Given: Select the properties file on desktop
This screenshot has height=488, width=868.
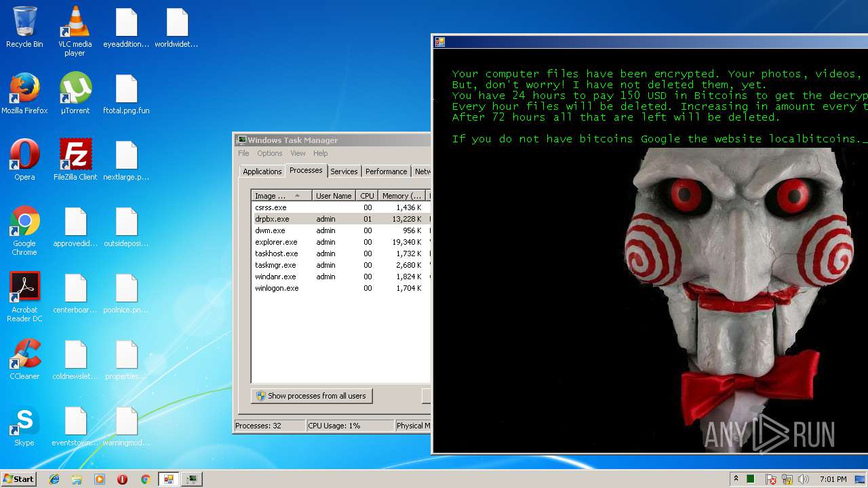Looking at the screenshot, I should pyautogui.click(x=126, y=360).
